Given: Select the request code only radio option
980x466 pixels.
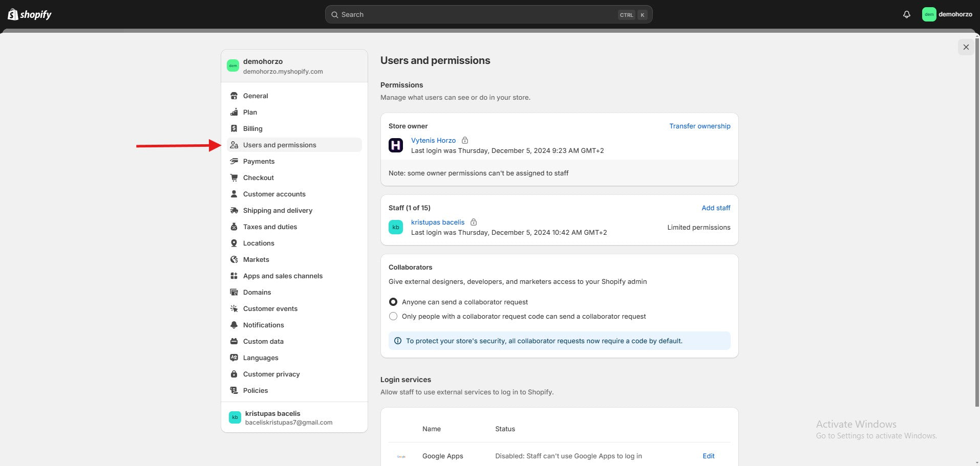Looking at the screenshot, I should point(393,316).
